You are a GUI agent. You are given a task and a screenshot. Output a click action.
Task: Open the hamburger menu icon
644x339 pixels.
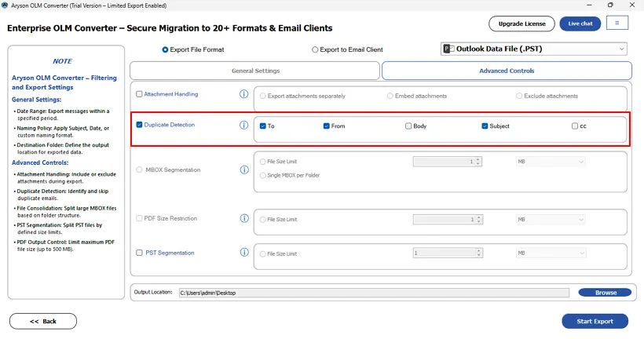[617, 24]
